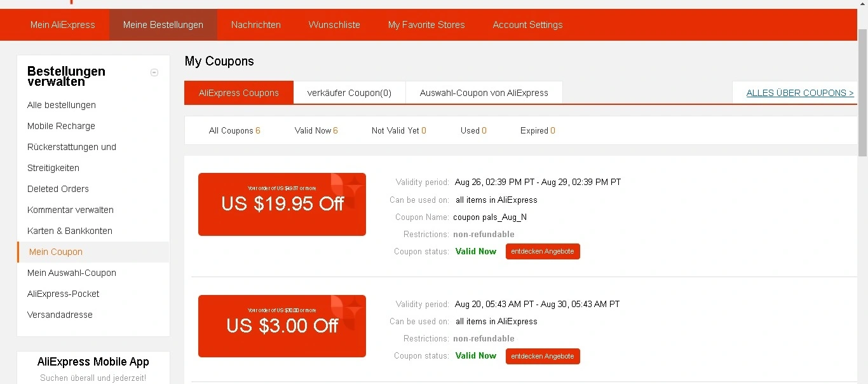Viewport: 868px width, 384px height.
Task: Show Used coupons filter
Action: [473, 130]
